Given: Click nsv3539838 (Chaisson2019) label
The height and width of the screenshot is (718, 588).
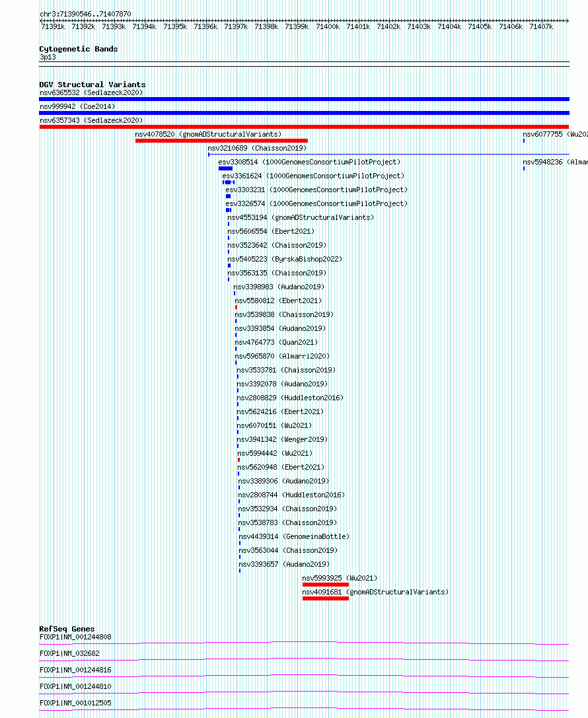Looking at the screenshot, I should pyautogui.click(x=284, y=314).
